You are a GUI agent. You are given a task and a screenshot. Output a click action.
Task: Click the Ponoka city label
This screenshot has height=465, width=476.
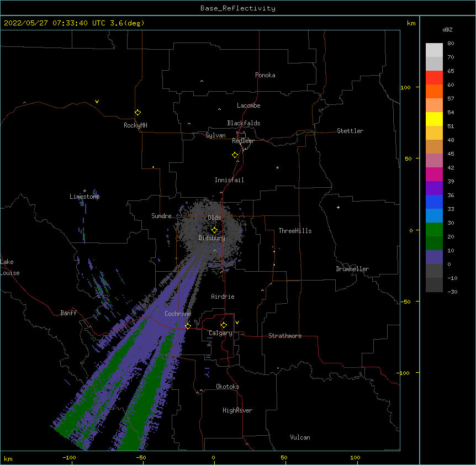[265, 75]
